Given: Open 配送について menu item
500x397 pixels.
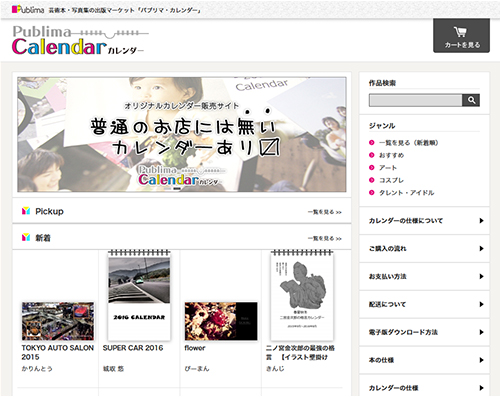Looking at the screenshot, I should 424,304.
